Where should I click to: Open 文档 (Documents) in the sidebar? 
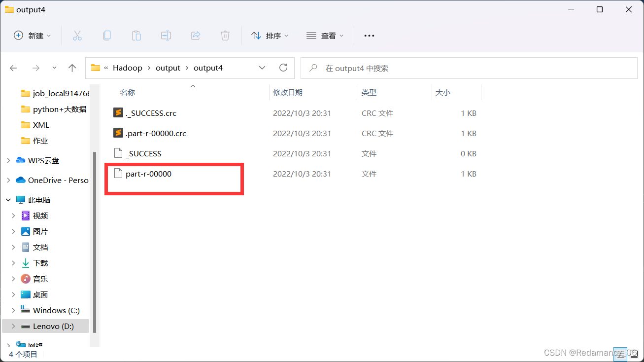[x=34, y=247]
